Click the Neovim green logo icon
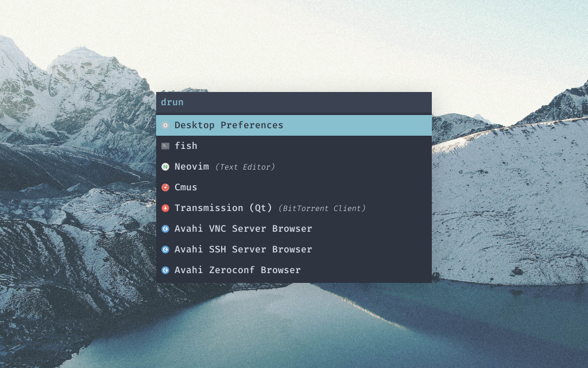 [165, 167]
